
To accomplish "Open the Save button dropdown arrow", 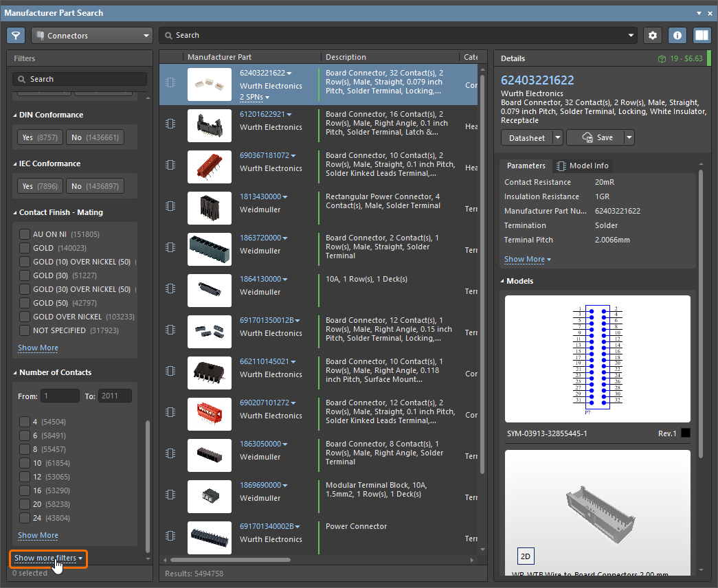I will (x=629, y=137).
